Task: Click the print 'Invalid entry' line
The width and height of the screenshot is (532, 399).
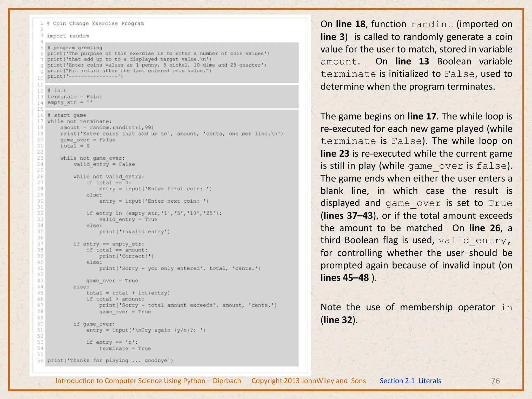Action: coord(135,231)
